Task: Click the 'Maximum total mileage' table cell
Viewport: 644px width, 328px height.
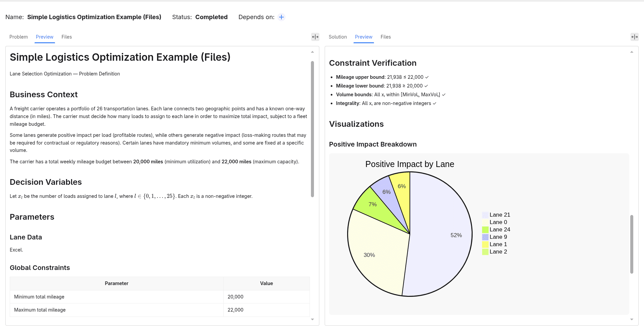Action: (117, 310)
